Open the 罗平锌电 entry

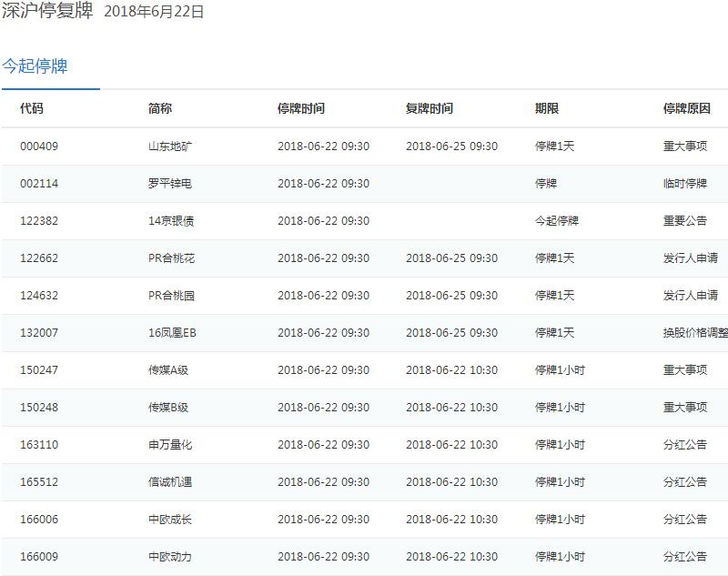(x=170, y=184)
